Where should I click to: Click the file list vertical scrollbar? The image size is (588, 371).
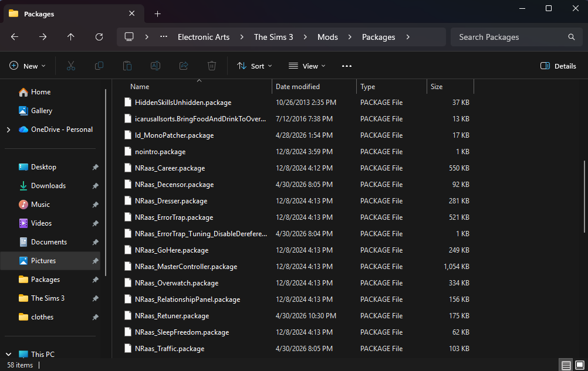[x=584, y=196]
